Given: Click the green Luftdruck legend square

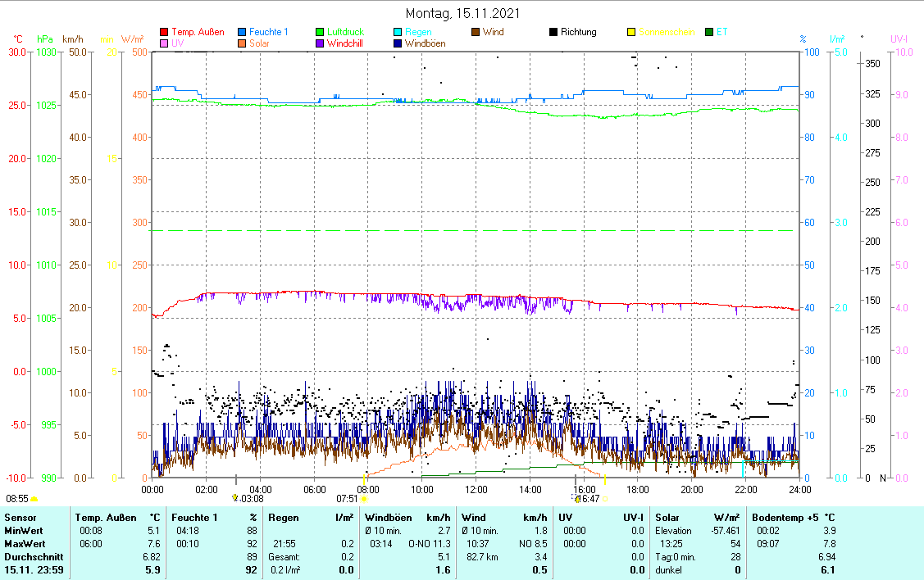Looking at the screenshot, I should [320, 33].
